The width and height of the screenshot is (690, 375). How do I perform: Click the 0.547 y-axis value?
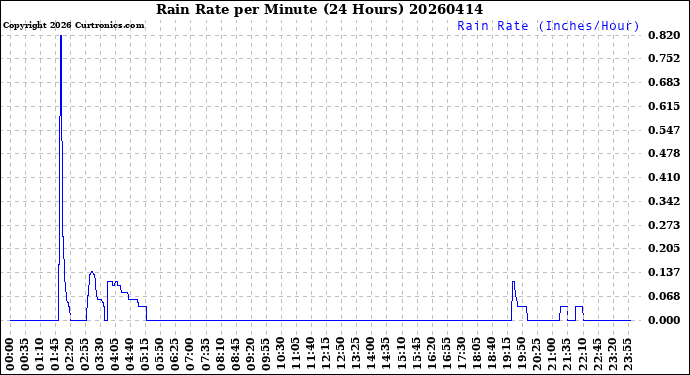[x=664, y=130]
